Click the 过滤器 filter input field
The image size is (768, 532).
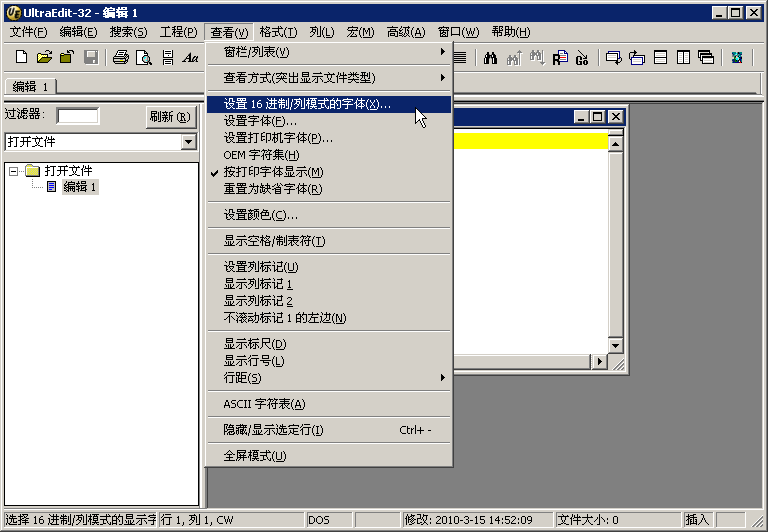(x=78, y=116)
